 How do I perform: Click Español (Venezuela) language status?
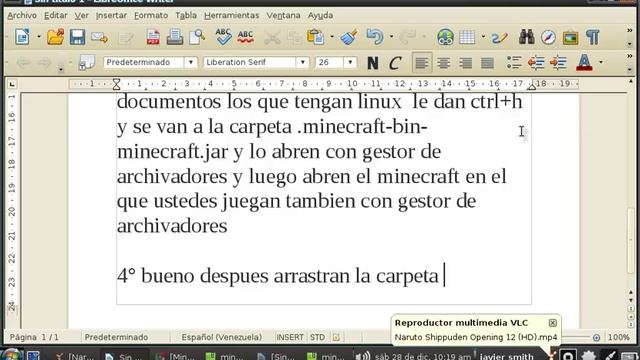(x=222, y=338)
